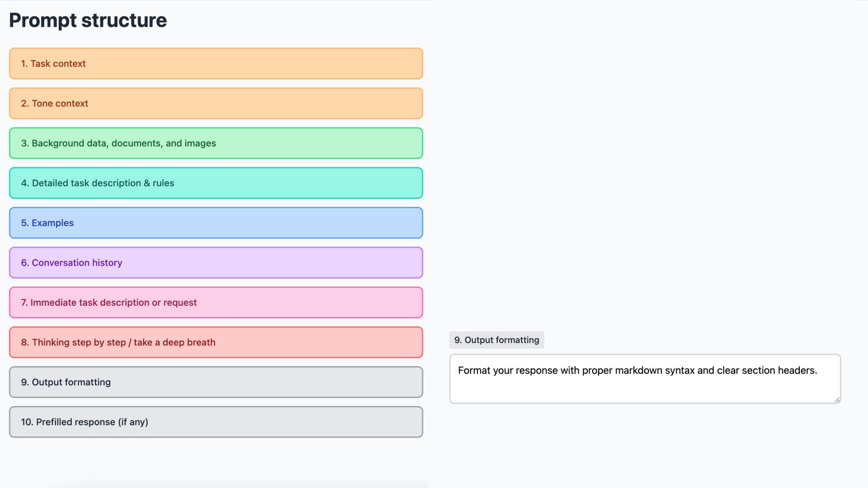Focus the output formatting text area
The height and width of the screenshot is (488, 868).
(645, 379)
